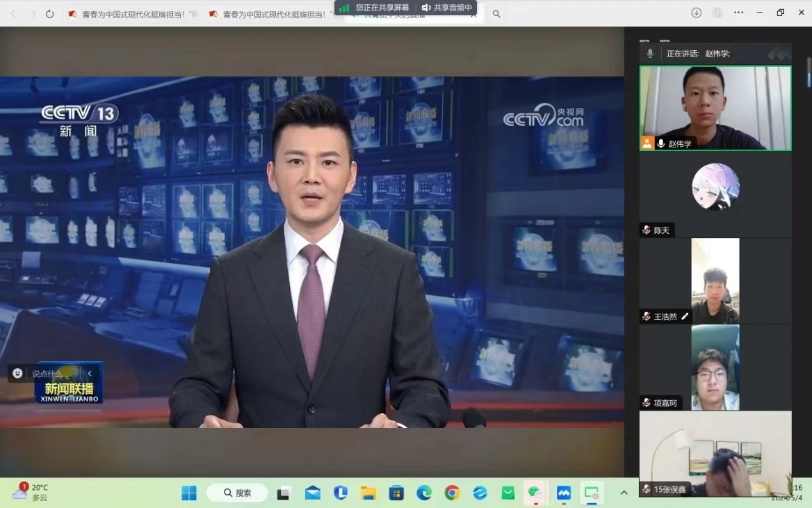Click the globe icon in browser toolbar

[x=717, y=13]
